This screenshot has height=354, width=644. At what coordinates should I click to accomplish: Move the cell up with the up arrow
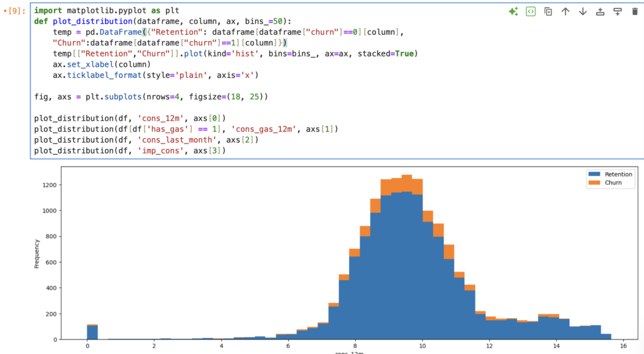[x=565, y=11]
